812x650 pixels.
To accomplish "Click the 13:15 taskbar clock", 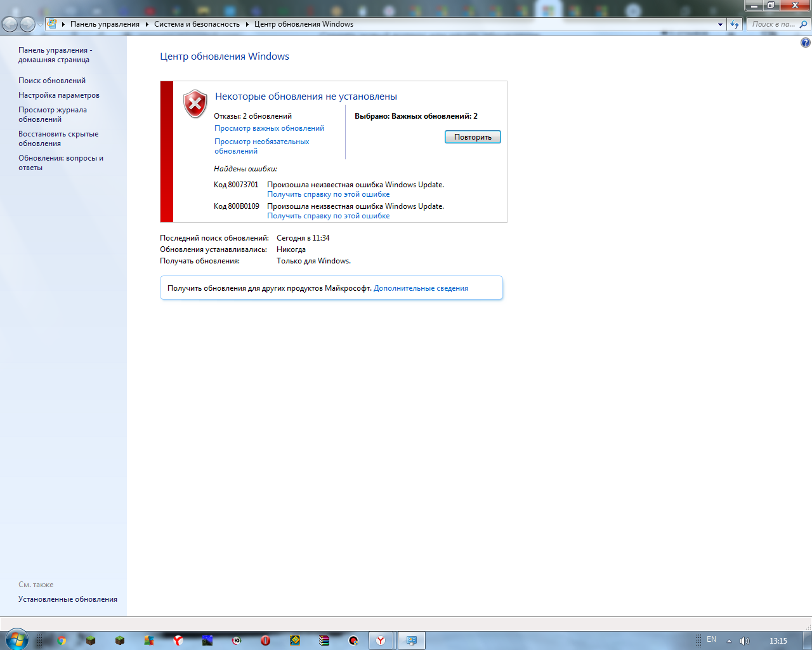I will [x=778, y=641].
